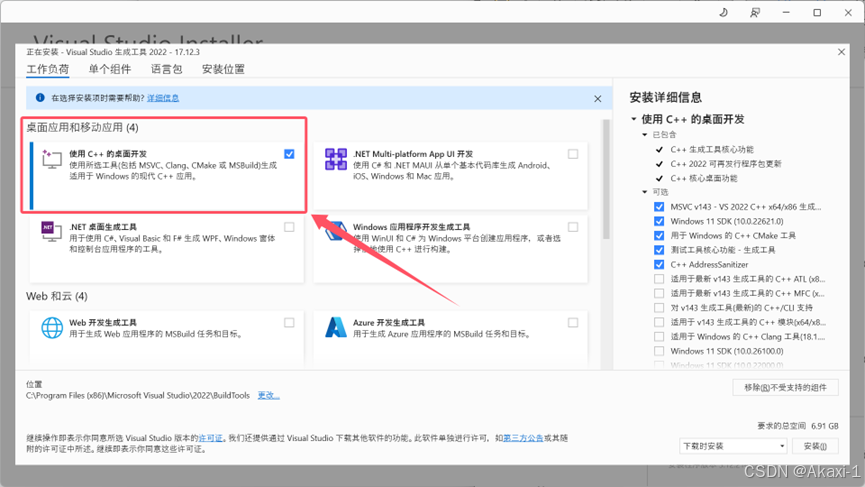Click the C++ desktop development workload icon

coord(52,159)
